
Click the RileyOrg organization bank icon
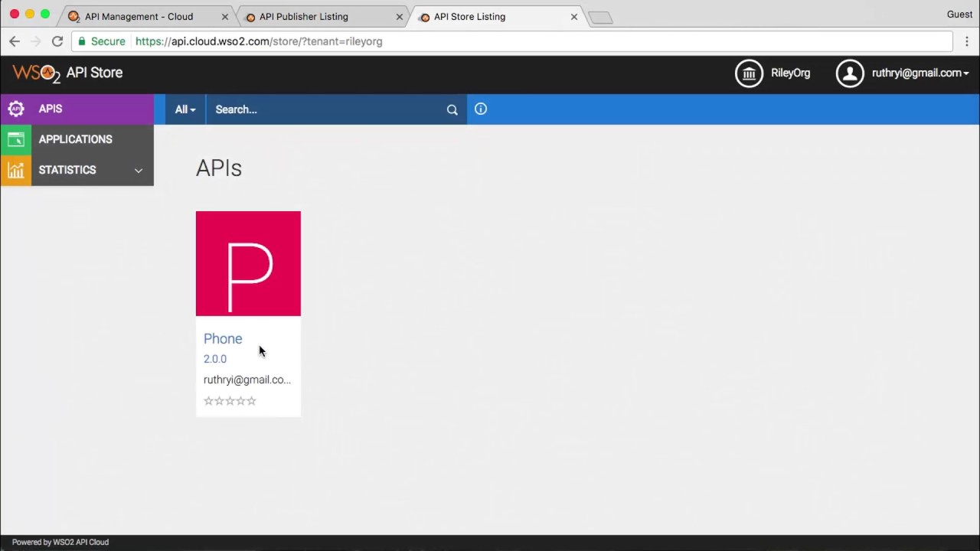click(749, 73)
